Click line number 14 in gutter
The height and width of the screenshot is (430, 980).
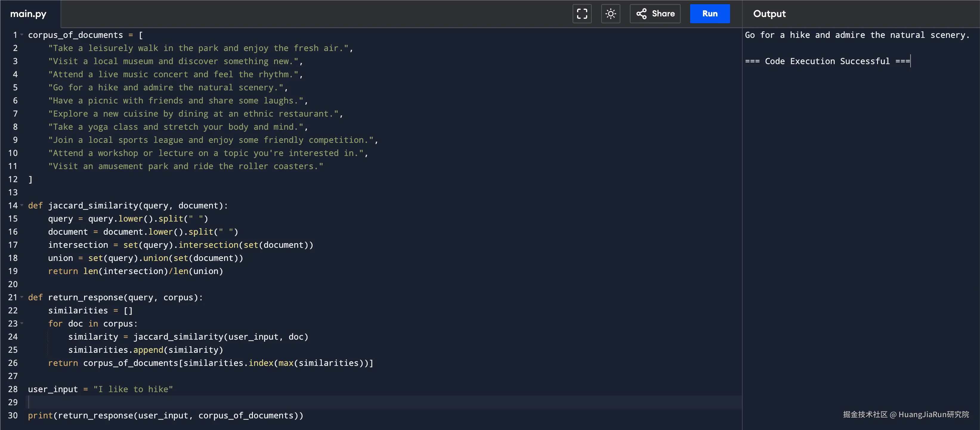[13, 205]
